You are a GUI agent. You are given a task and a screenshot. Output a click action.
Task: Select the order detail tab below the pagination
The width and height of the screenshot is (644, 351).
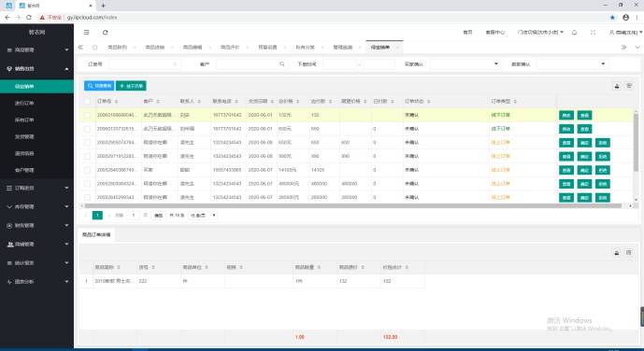[x=96, y=235]
